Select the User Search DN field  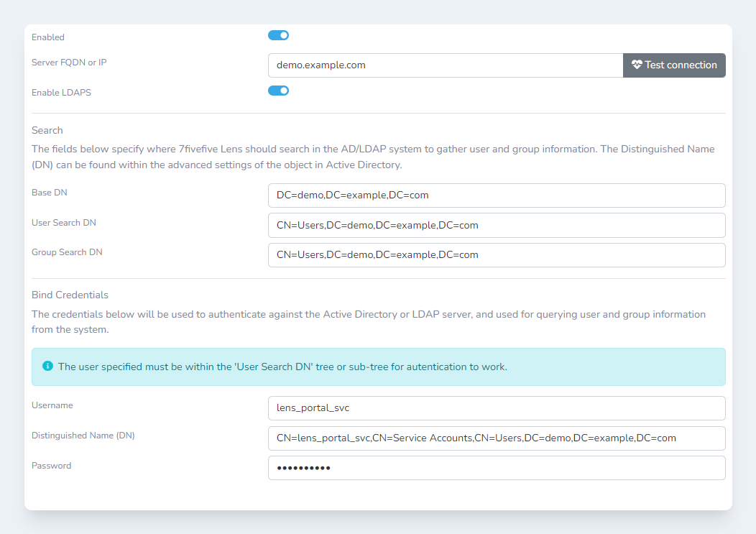[496, 225]
